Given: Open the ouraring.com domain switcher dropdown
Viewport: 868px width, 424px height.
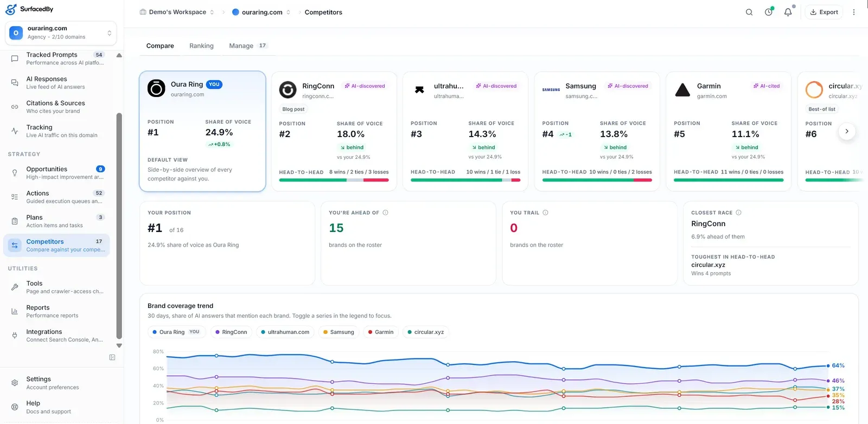Looking at the screenshot, I should pos(61,33).
